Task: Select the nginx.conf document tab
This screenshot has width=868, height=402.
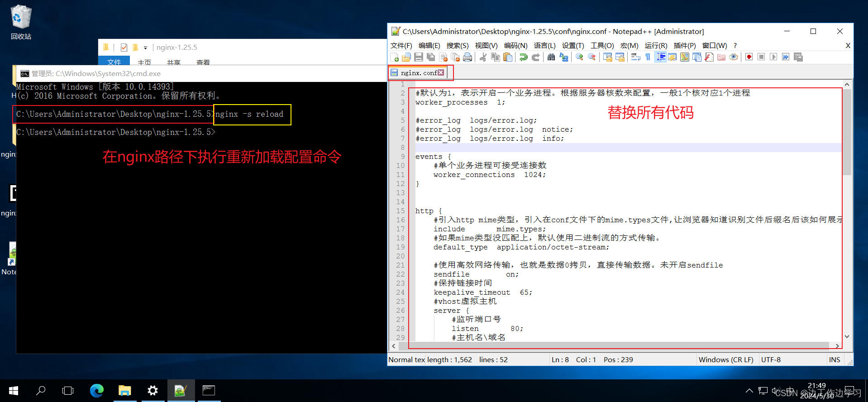Action: [418, 72]
